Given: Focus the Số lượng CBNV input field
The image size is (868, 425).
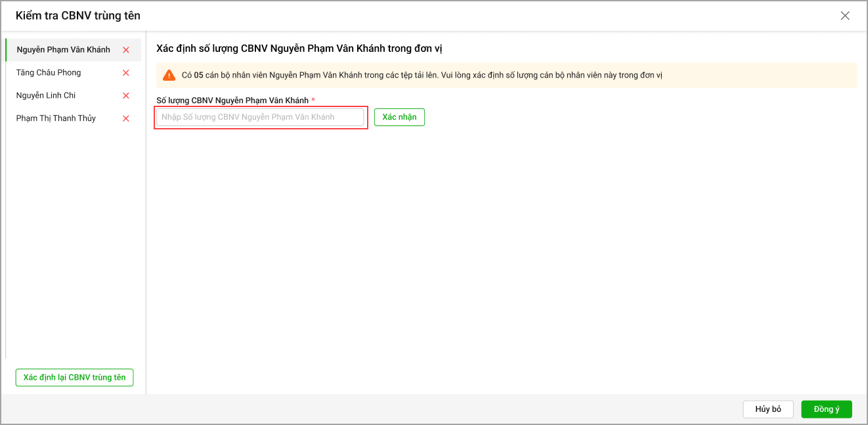Looking at the screenshot, I should point(260,118).
